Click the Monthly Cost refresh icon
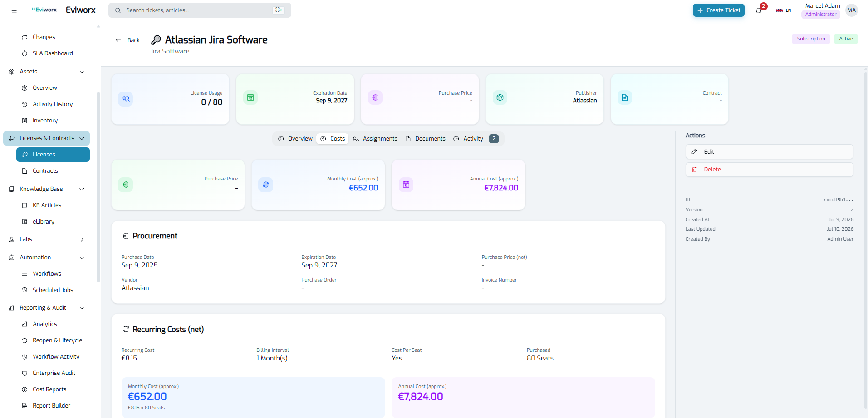Screen dimensions: 868x418 (266, 185)
